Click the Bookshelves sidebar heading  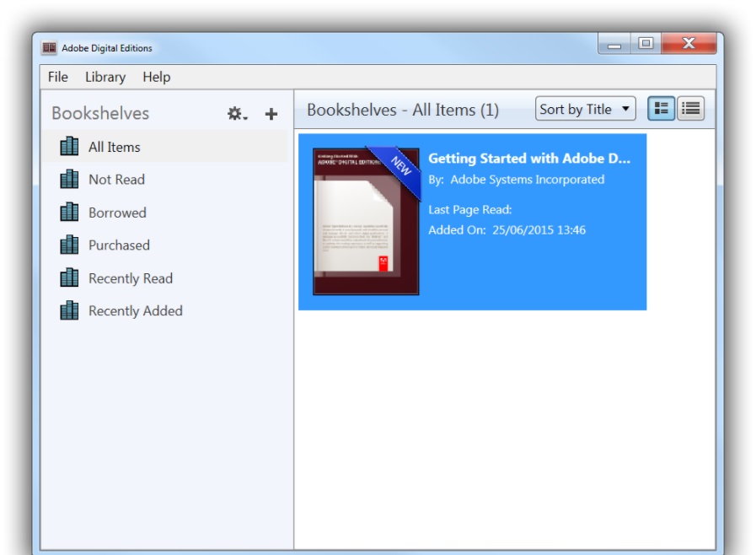pyautogui.click(x=100, y=113)
